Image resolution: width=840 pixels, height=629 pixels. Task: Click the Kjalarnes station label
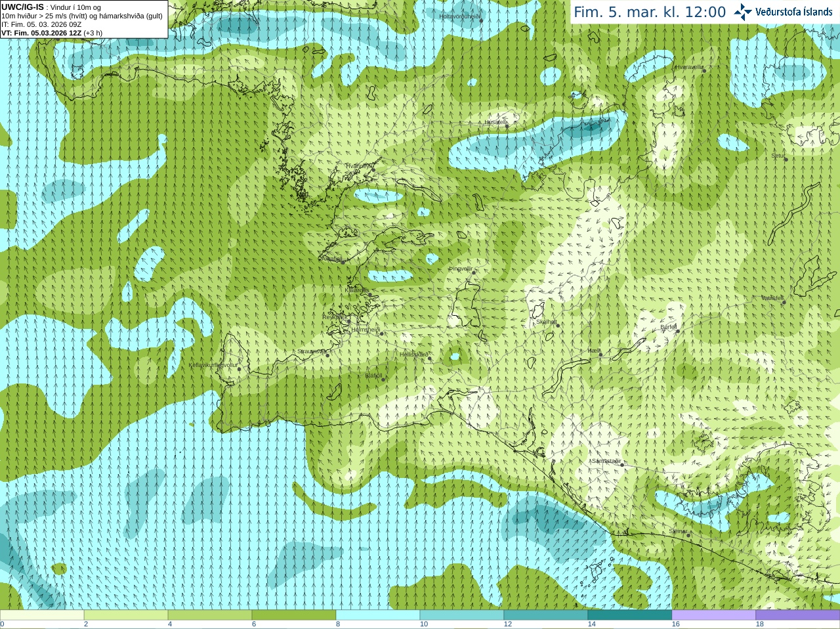[357, 290]
